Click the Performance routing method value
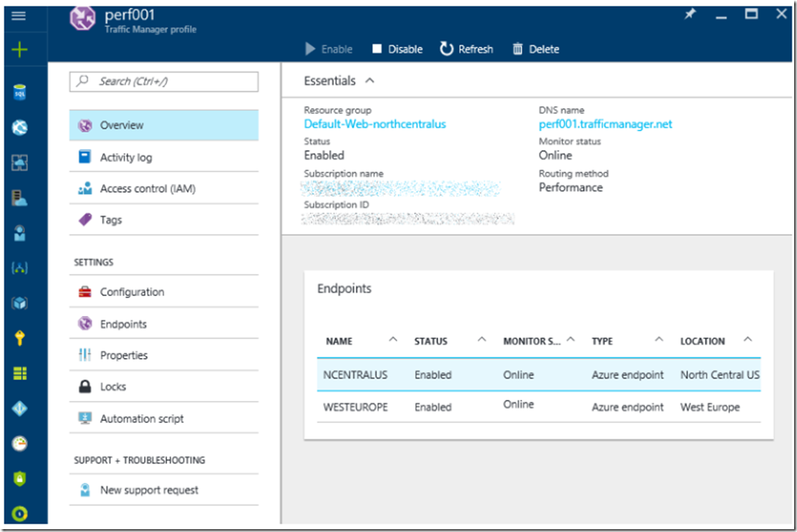This screenshot has width=797, height=532. [x=570, y=188]
